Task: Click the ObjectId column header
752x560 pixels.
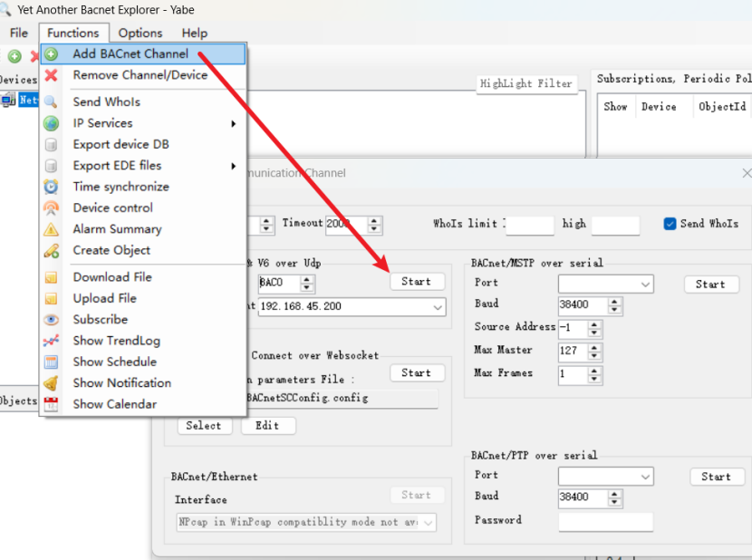Action: (x=722, y=107)
